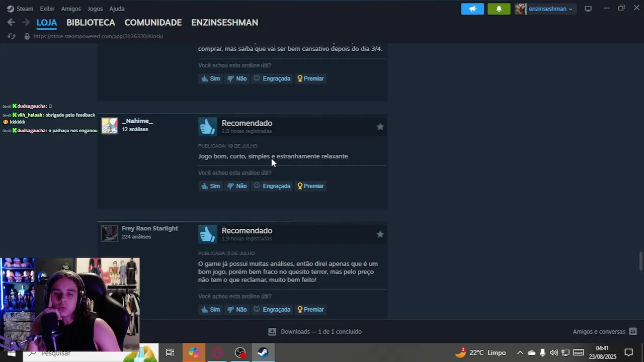Go back with the navigation back arrow

(11, 22)
